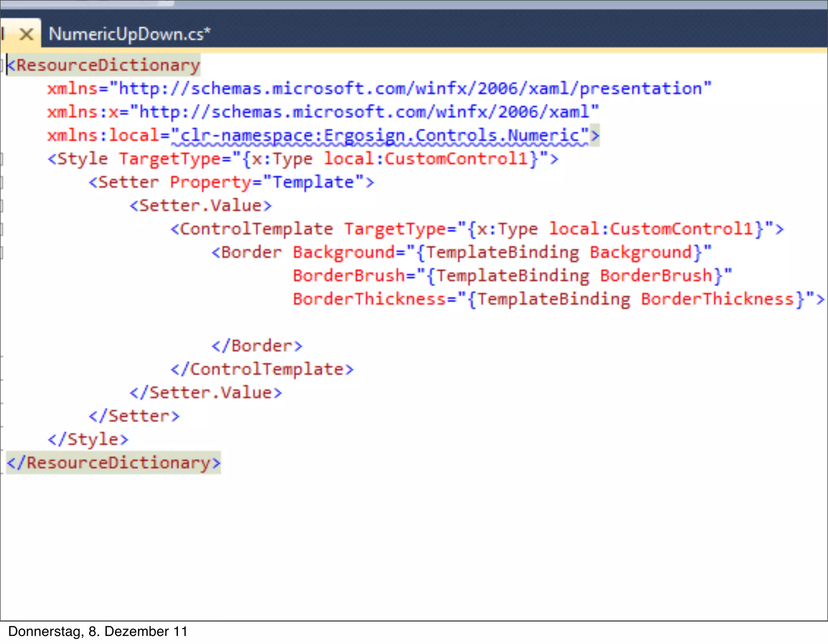Screen dimensions: 828x644
Task: Click the Style TargetType attribute
Action: [x=170, y=159]
